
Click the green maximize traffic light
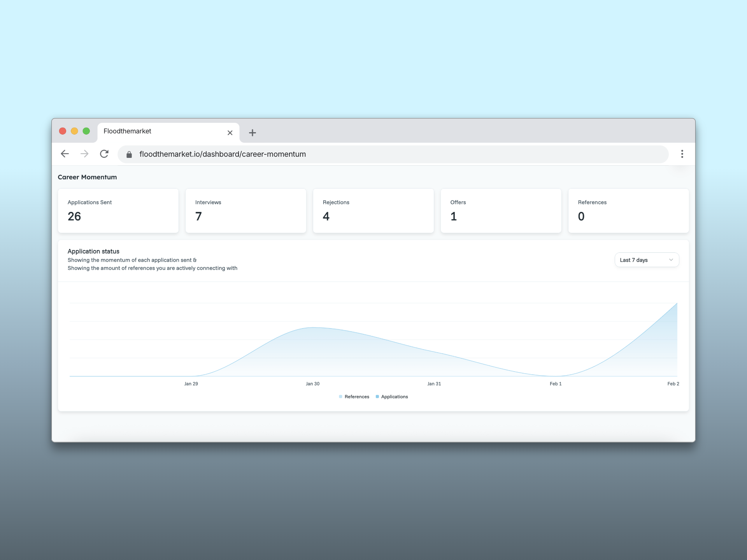coord(86,131)
